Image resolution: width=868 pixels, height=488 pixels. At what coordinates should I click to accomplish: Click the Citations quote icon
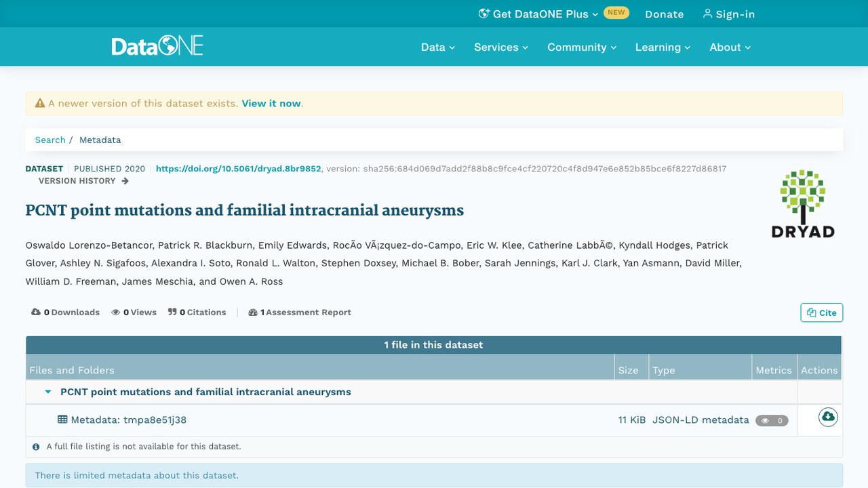pyautogui.click(x=173, y=312)
